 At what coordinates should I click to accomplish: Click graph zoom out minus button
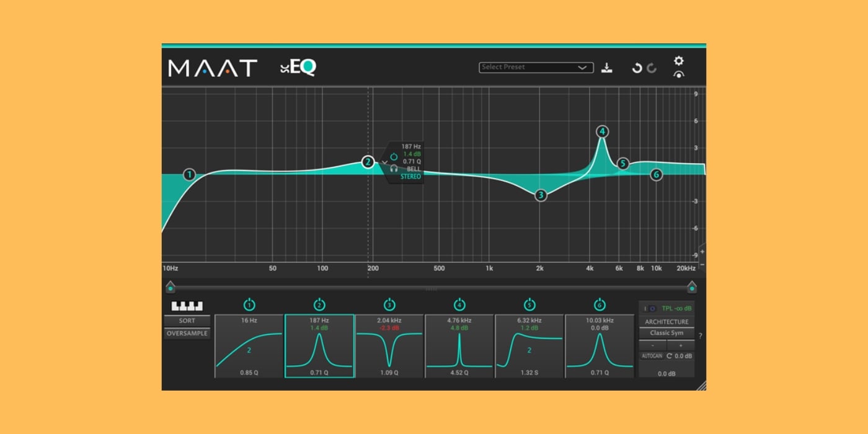click(702, 265)
